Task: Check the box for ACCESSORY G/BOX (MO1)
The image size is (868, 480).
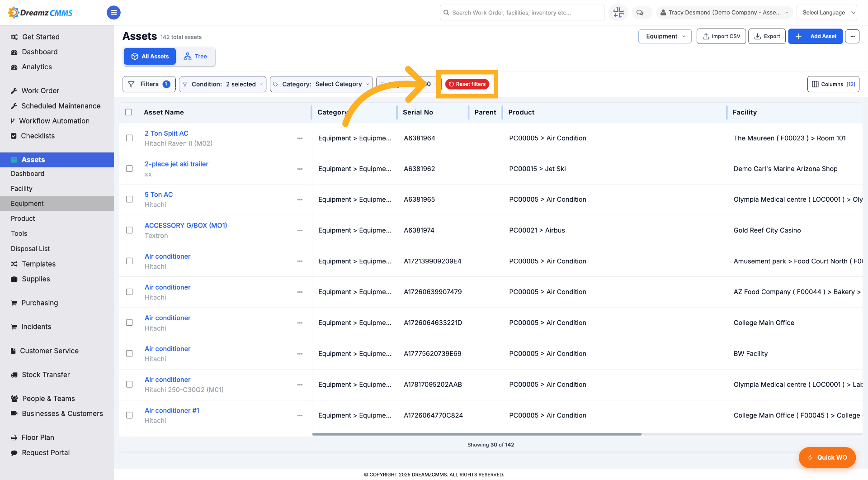Action: (x=129, y=230)
